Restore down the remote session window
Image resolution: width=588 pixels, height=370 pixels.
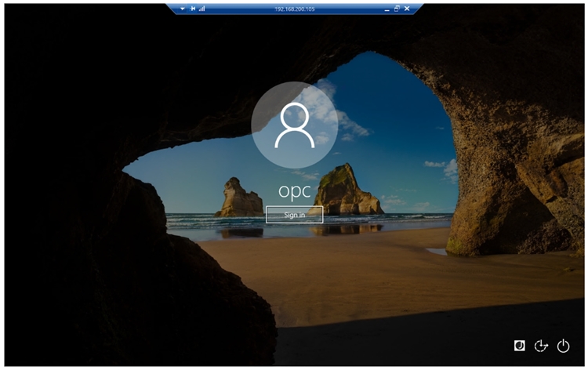(397, 8)
